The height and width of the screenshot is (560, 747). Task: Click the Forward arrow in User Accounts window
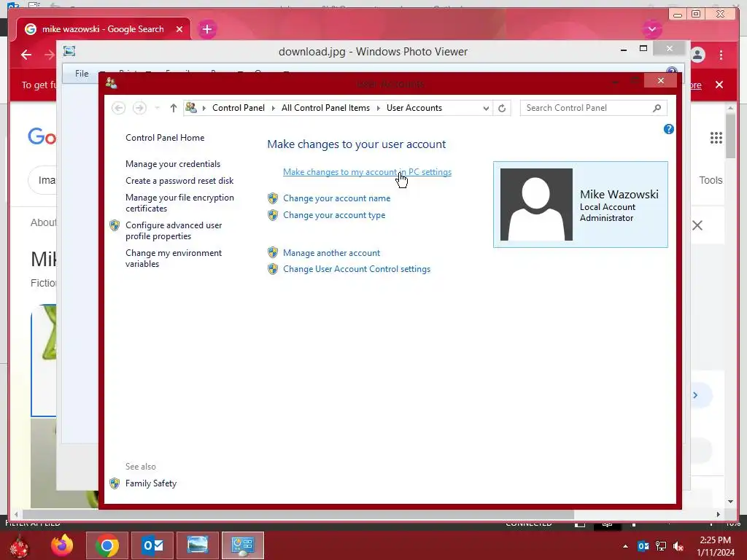[x=139, y=108]
